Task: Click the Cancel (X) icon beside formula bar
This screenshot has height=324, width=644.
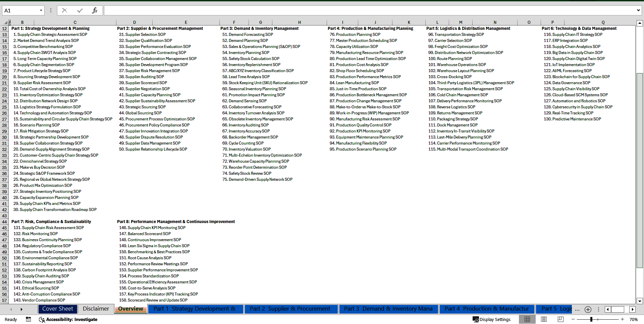Action: coord(64,10)
